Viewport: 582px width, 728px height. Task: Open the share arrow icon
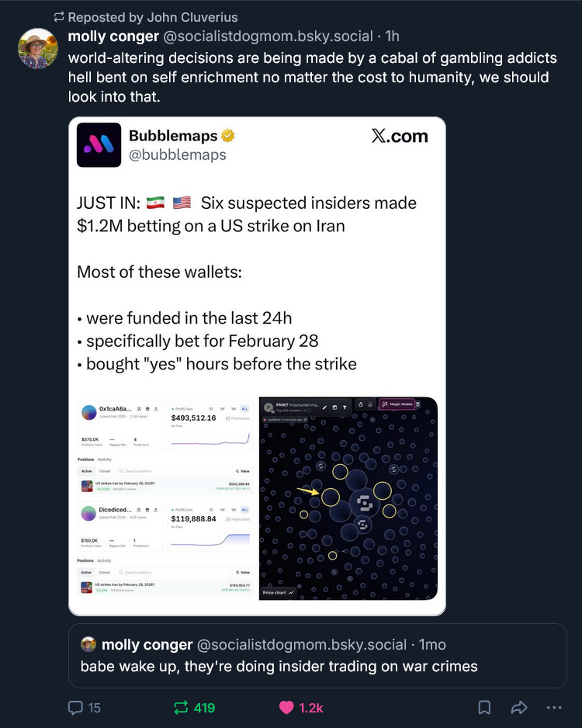(519, 707)
